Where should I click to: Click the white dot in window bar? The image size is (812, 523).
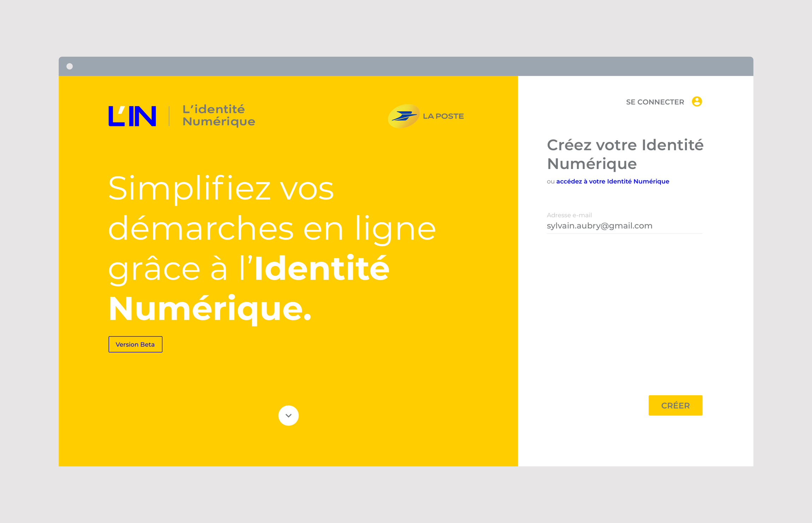[x=70, y=66]
